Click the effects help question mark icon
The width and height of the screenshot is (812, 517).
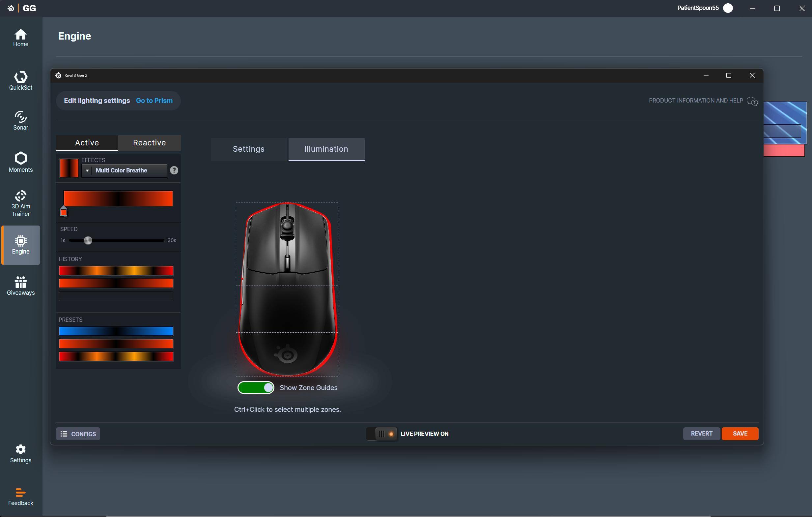(x=174, y=170)
